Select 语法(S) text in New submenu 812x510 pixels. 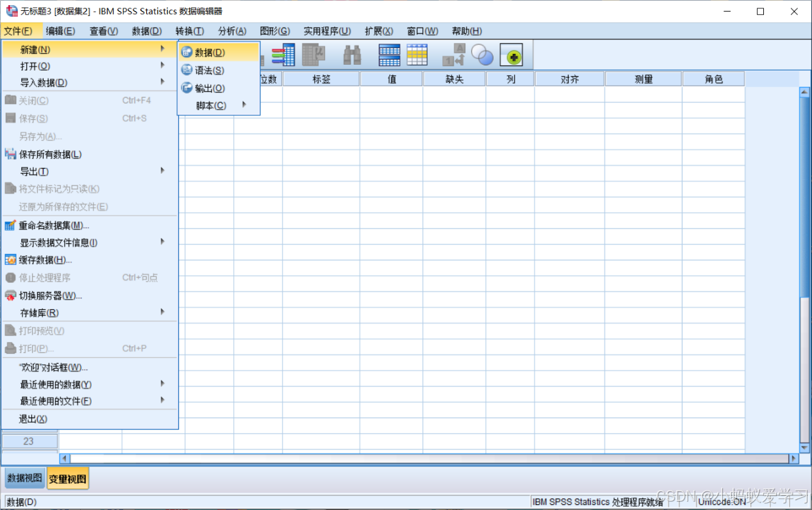pos(210,71)
